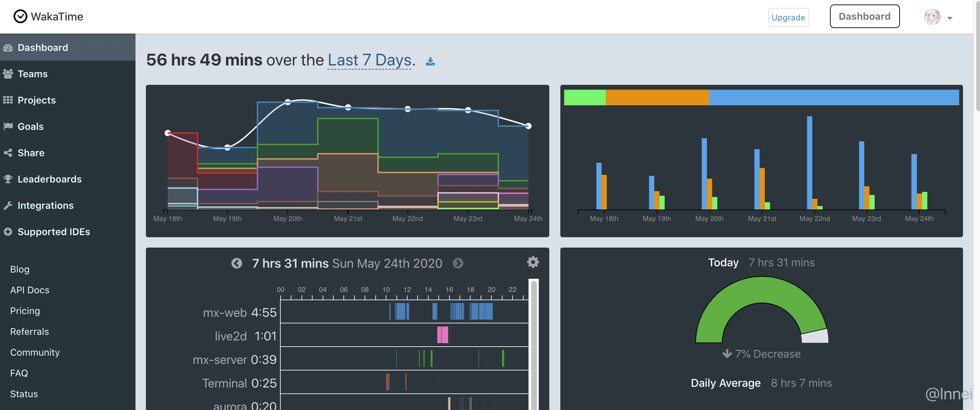The image size is (980, 410).
Task: Download the stats via download icon
Action: (430, 62)
